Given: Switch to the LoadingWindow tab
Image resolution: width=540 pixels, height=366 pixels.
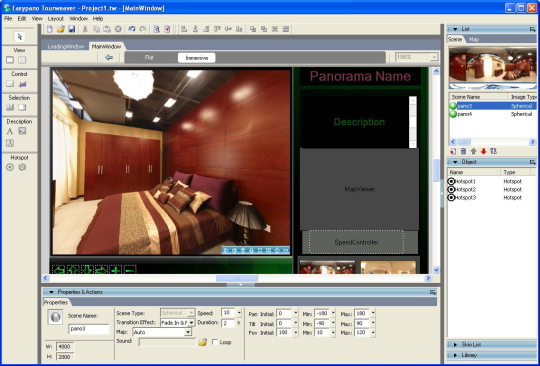Looking at the screenshot, I should pos(66,46).
